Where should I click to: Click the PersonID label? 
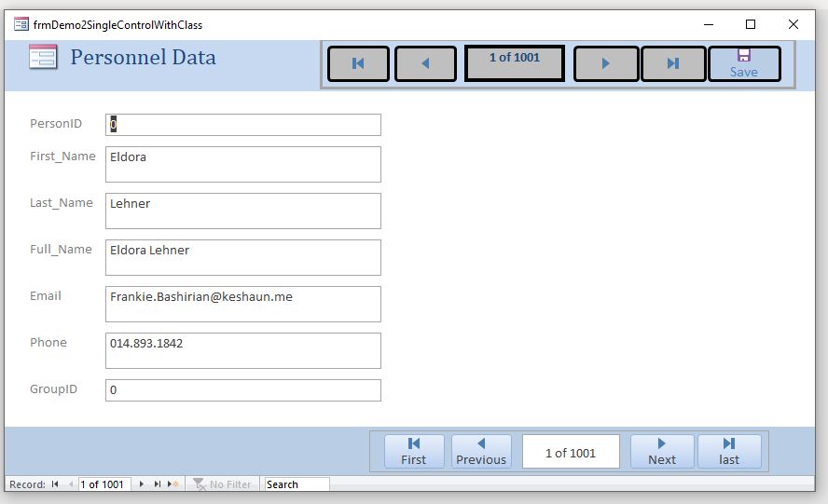click(56, 124)
